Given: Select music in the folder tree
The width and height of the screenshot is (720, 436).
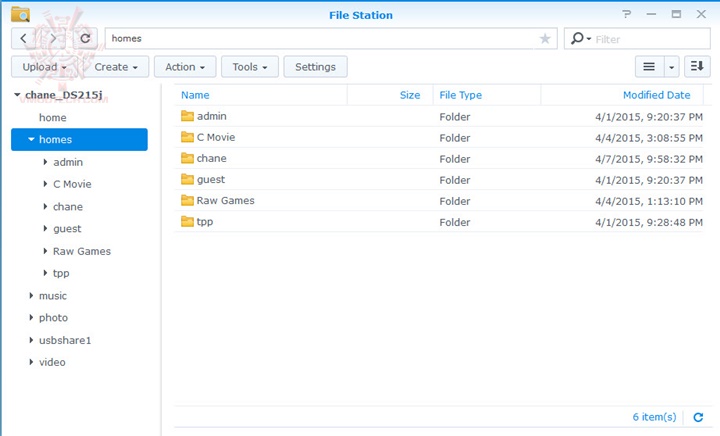Looking at the screenshot, I should [x=53, y=296].
